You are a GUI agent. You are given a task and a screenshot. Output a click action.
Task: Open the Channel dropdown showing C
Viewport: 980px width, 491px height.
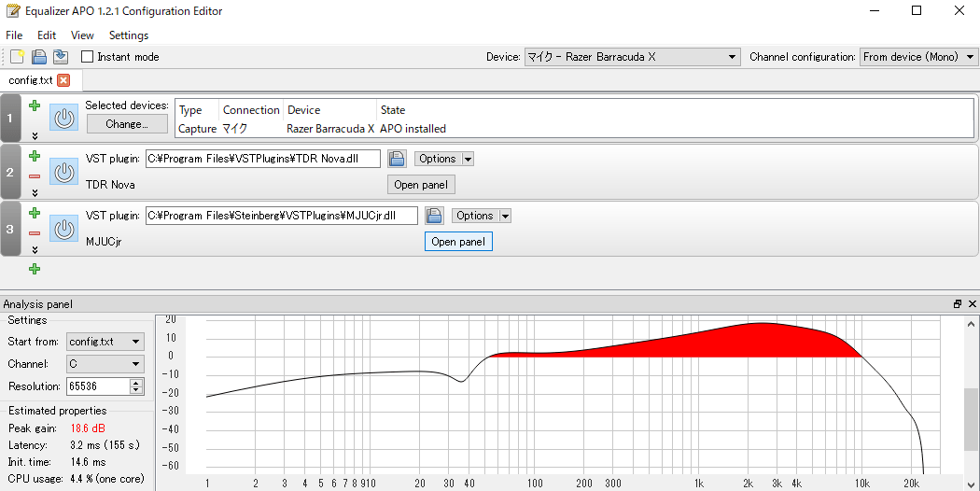pos(105,363)
